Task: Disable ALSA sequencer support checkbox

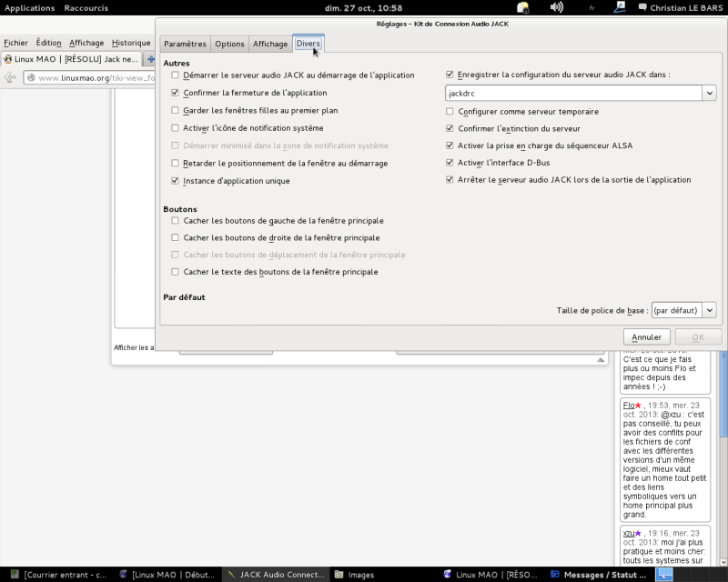Action: pyautogui.click(x=450, y=145)
